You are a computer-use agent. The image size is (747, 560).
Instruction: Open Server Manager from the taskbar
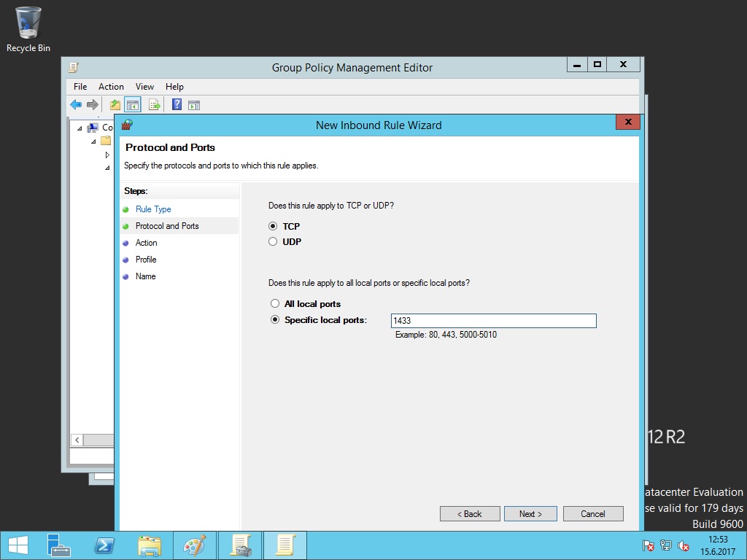[x=58, y=545]
